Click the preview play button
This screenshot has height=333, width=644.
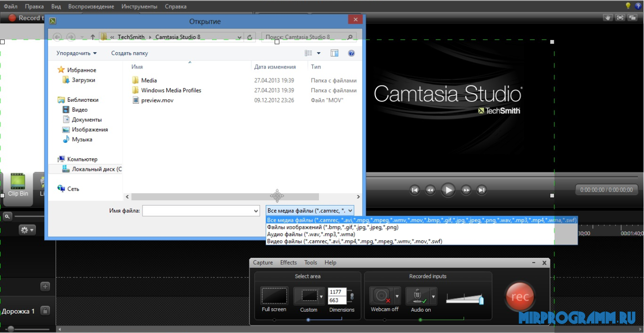(448, 190)
